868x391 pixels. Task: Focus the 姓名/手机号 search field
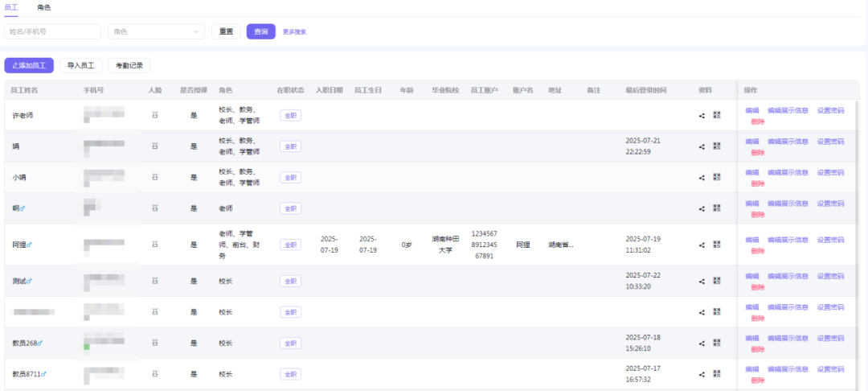pyautogui.click(x=53, y=31)
